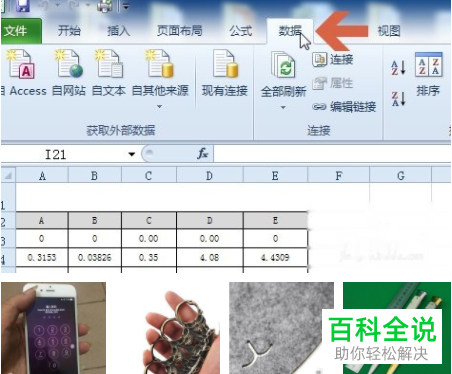
Task: Switch to the 开始 ribbon tab
Action: pos(69,31)
